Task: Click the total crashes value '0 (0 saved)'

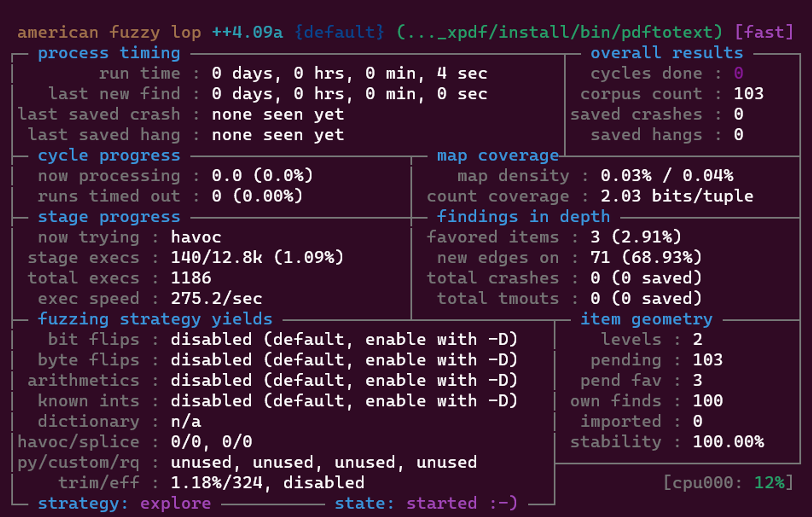Action: [x=646, y=278]
